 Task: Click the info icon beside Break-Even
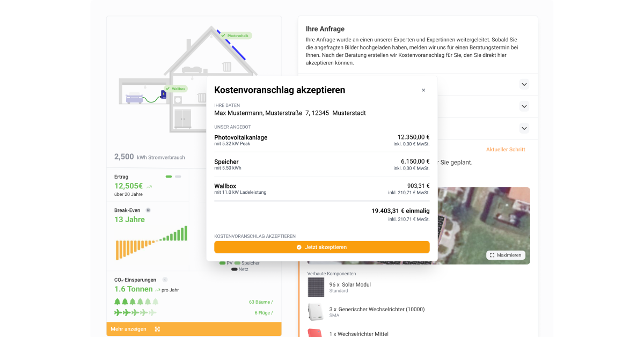pyautogui.click(x=148, y=210)
